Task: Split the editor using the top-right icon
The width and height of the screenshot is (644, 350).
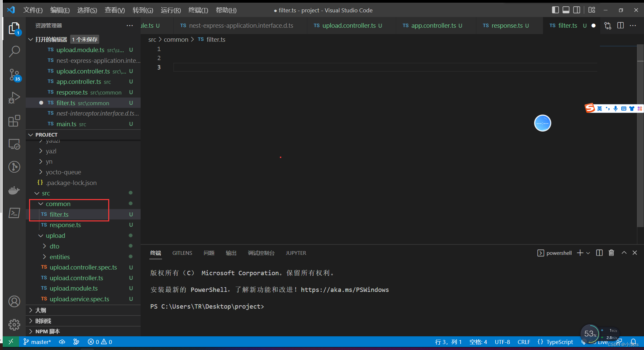Action: [x=620, y=25]
